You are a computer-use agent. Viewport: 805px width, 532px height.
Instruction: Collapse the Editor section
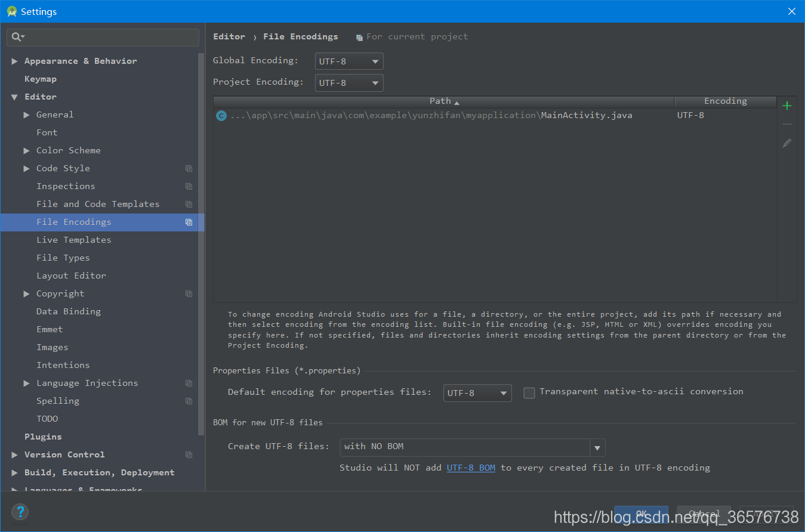14,97
